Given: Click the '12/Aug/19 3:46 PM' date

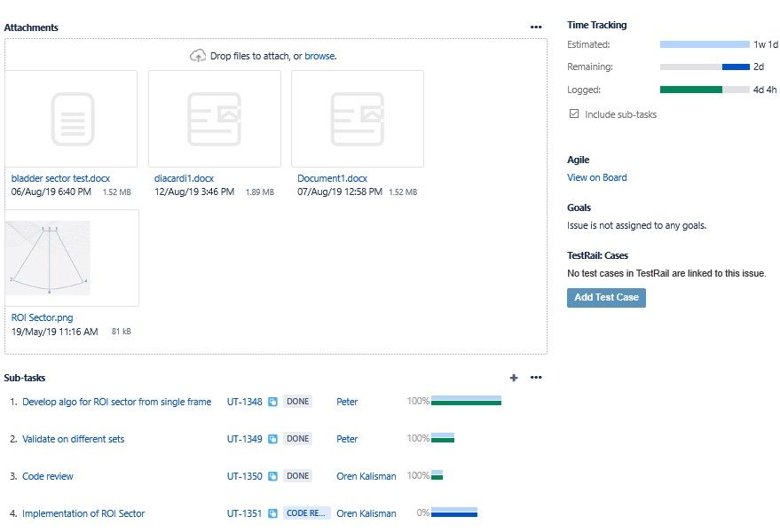Looking at the screenshot, I should point(194,192).
